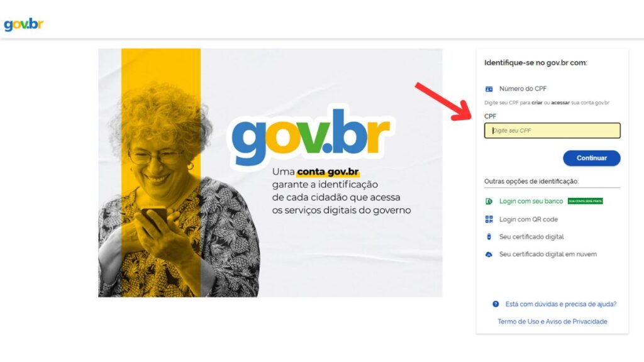Select 'Seu certificado digital' option

coord(531,237)
